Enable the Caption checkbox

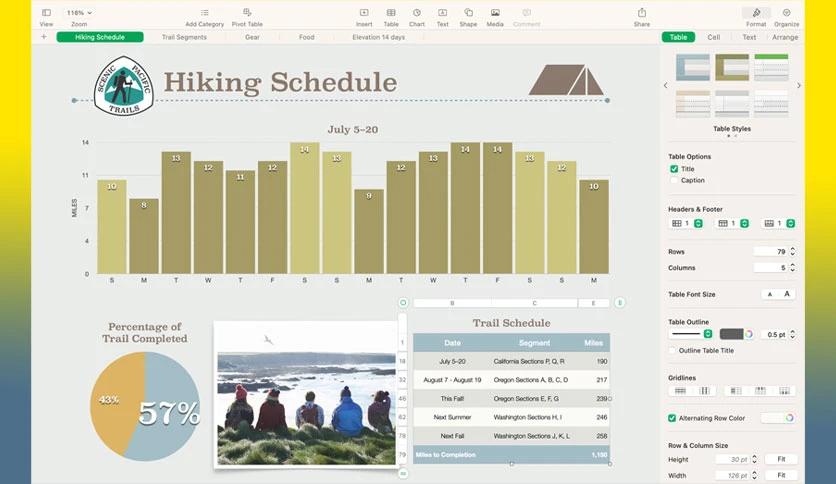click(674, 180)
